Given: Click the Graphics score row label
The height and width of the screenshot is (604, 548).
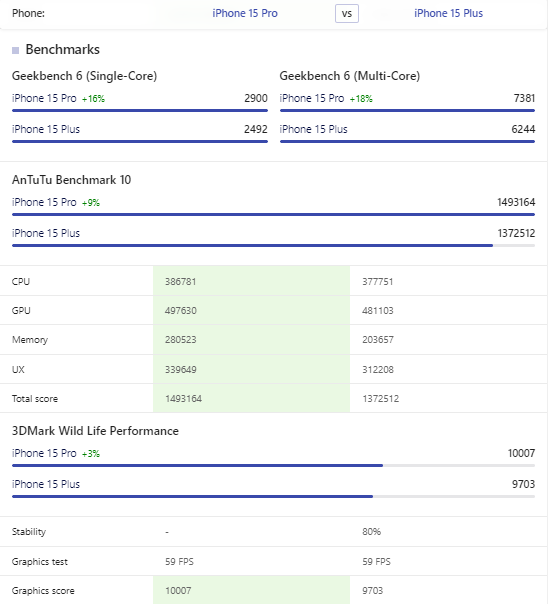Looking at the screenshot, I should pos(43,591).
